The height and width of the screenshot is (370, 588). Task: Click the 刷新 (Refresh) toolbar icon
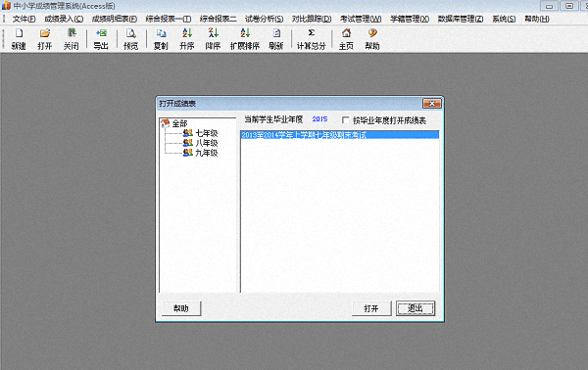(x=276, y=38)
